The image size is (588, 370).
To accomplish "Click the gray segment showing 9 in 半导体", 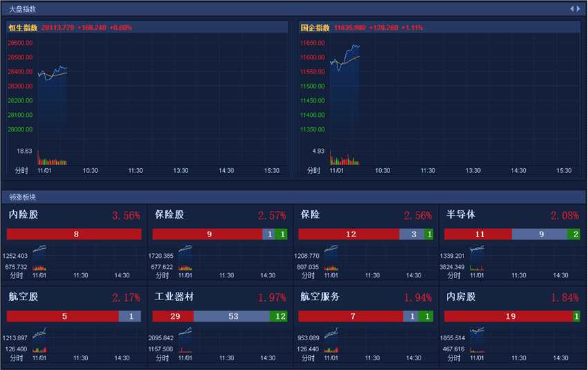I will [x=540, y=234].
